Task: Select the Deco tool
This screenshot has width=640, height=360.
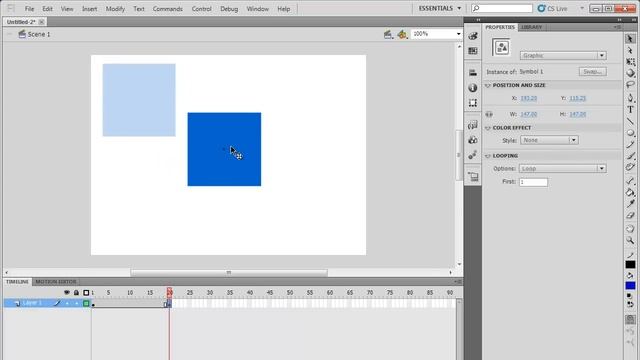Action: pos(630,167)
